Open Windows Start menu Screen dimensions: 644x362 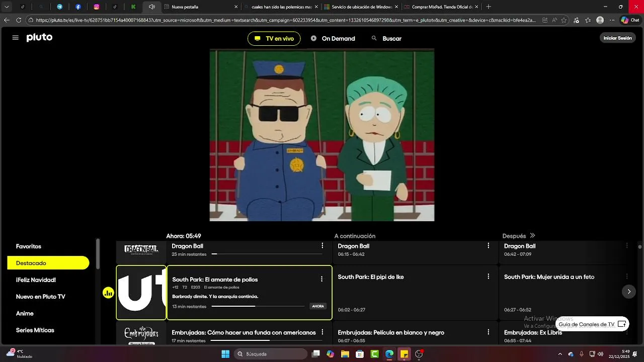225,354
